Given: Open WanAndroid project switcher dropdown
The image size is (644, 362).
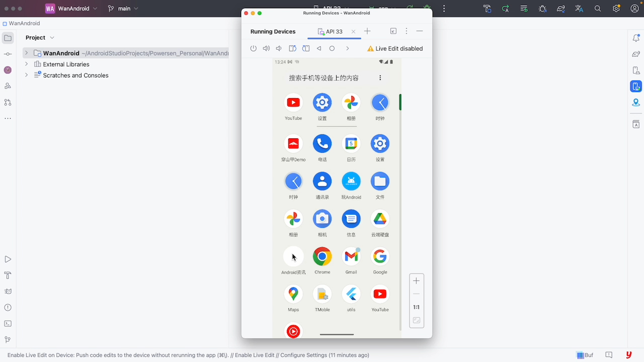Looking at the screenshot, I should click(71, 9).
